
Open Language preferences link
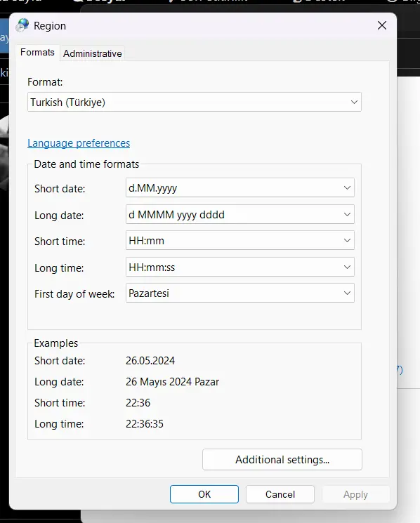coord(79,143)
